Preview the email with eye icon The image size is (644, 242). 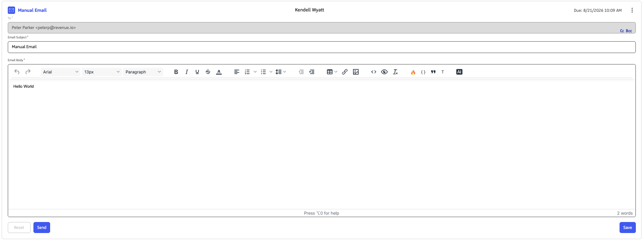pyautogui.click(x=384, y=72)
